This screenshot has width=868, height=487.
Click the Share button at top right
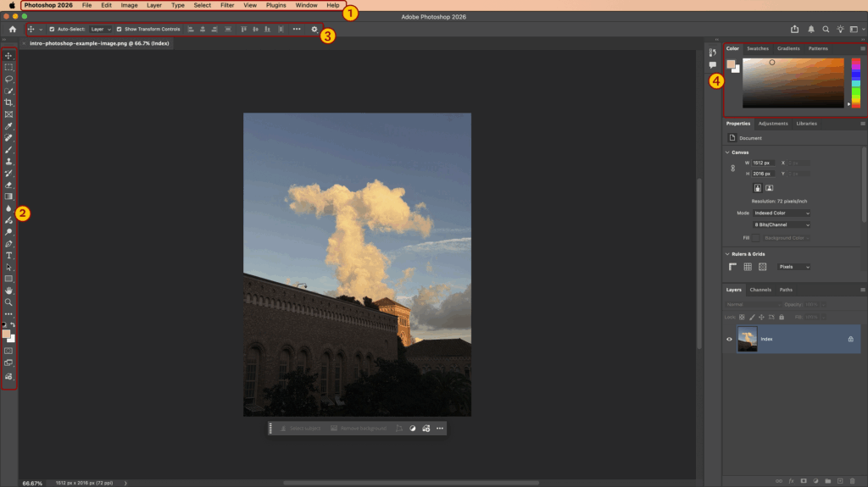click(x=794, y=29)
